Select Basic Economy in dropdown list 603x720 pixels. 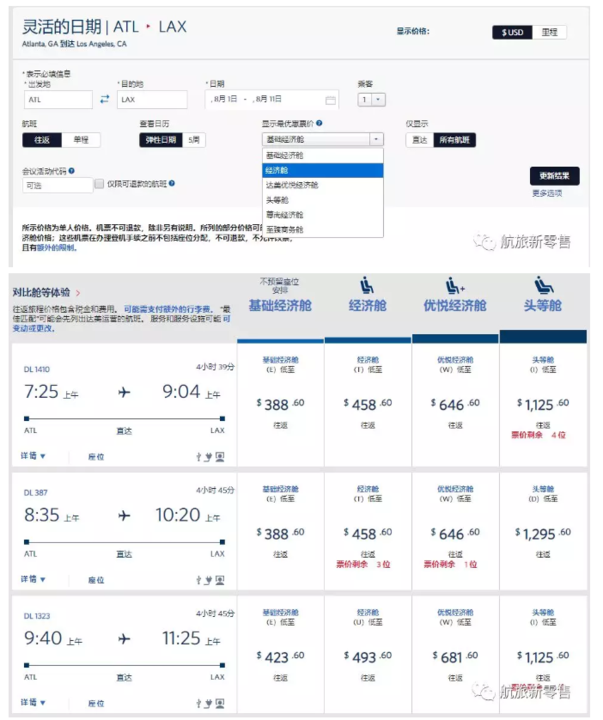click(x=322, y=155)
